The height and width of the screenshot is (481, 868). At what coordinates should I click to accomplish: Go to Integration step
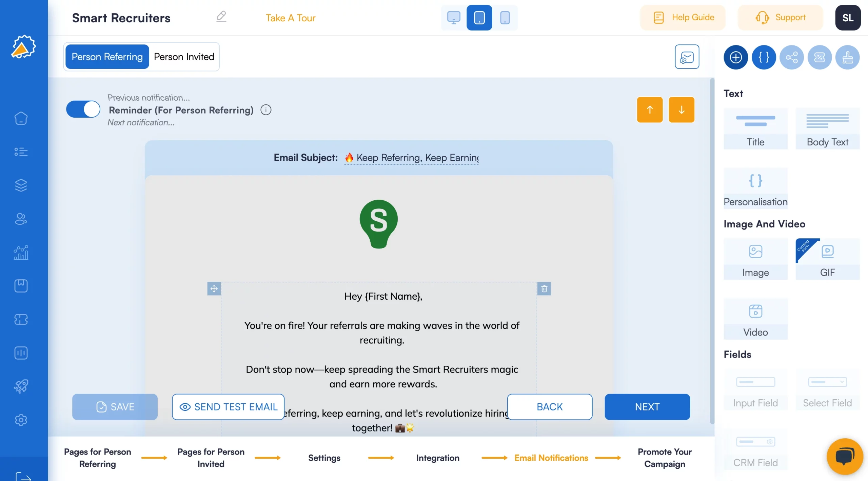point(438,458)
